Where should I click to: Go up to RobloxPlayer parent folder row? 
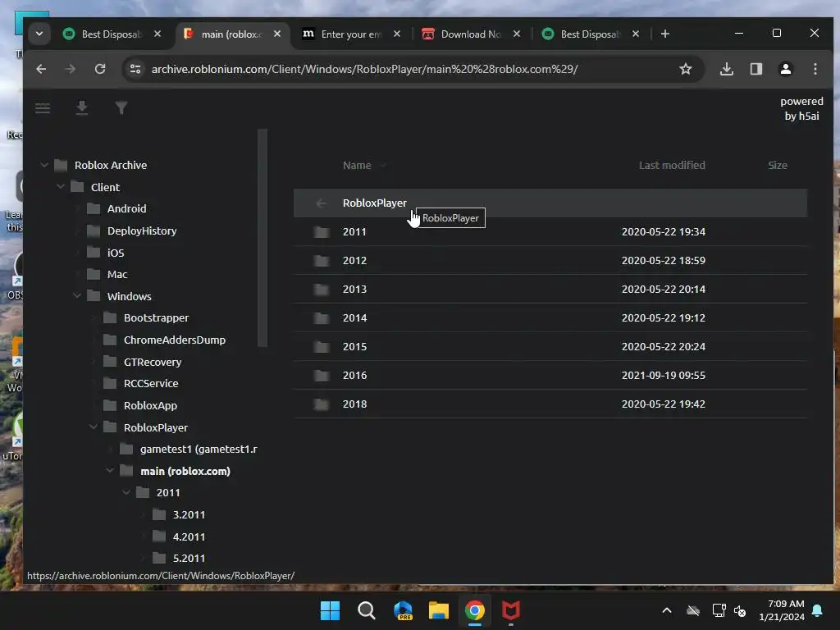point(550,203)
